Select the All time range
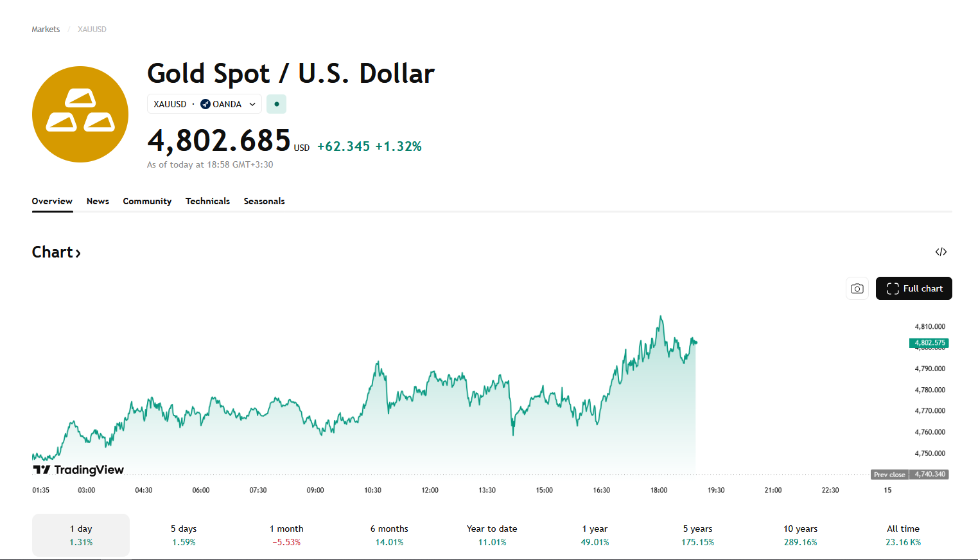 [903, 535]
